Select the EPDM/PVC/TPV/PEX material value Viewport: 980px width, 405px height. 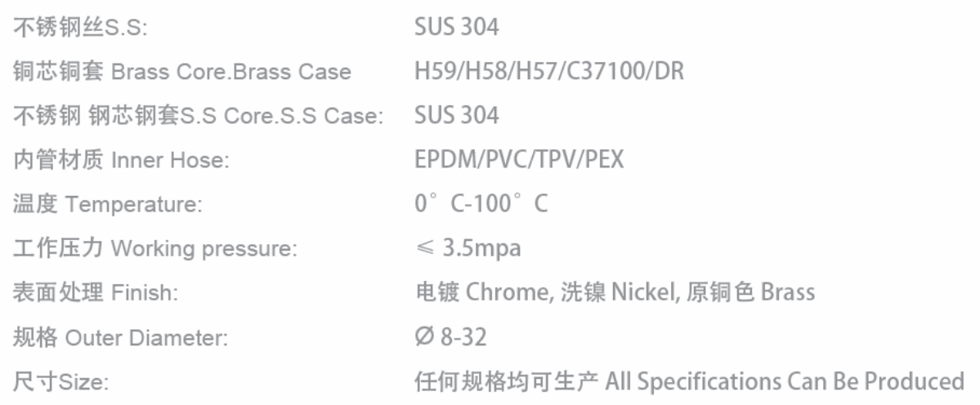pos(519,160)
